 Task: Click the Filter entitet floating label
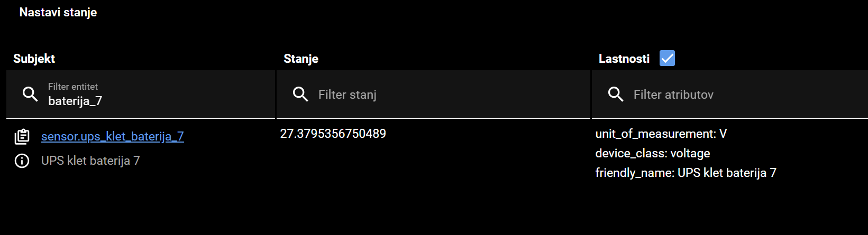tap(73, 86)
